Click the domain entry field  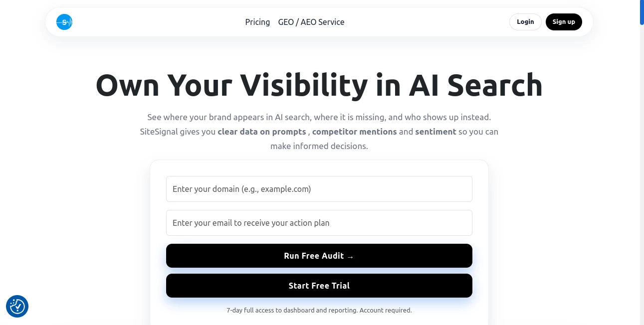tap(319, 189)
